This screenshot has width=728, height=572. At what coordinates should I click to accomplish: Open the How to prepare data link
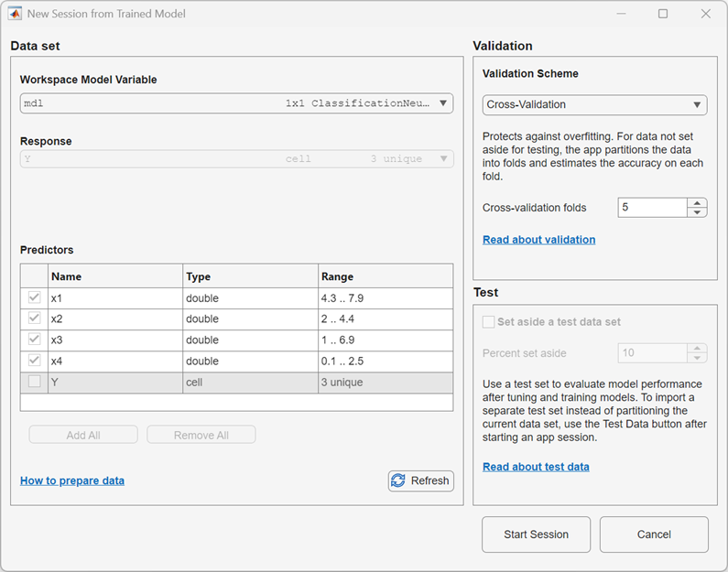click(x=72, y=480)
